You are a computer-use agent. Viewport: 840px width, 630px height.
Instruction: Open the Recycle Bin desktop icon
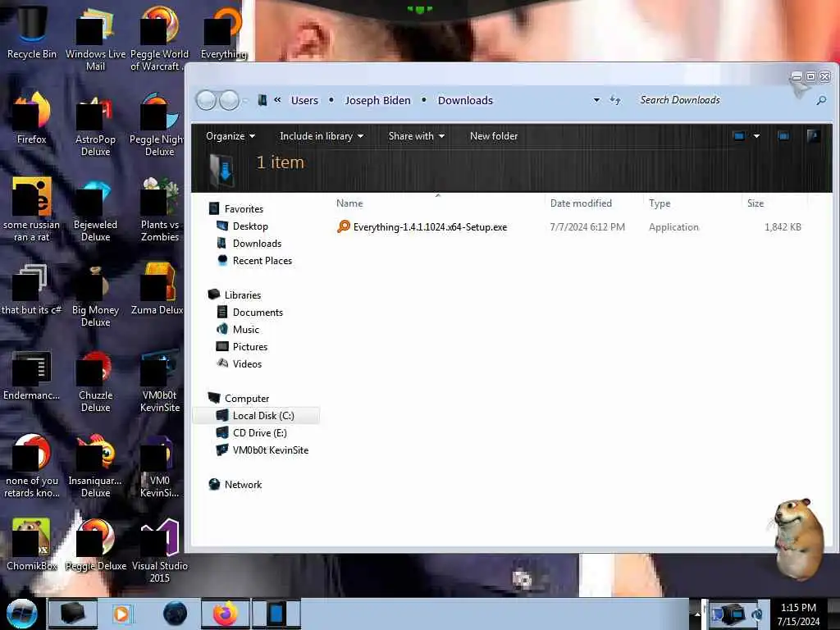(x=32, y=31)
